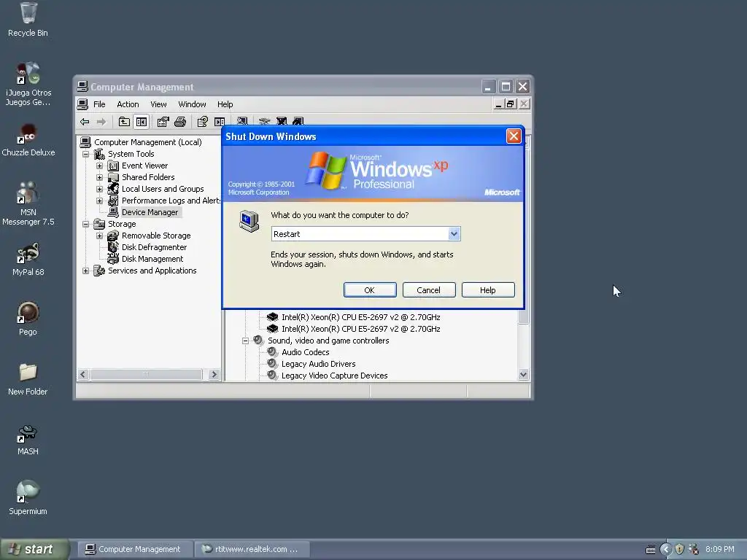
Task: Select the MSN Messenger 7.5 desktop shortcut
Action: (28, 204)
